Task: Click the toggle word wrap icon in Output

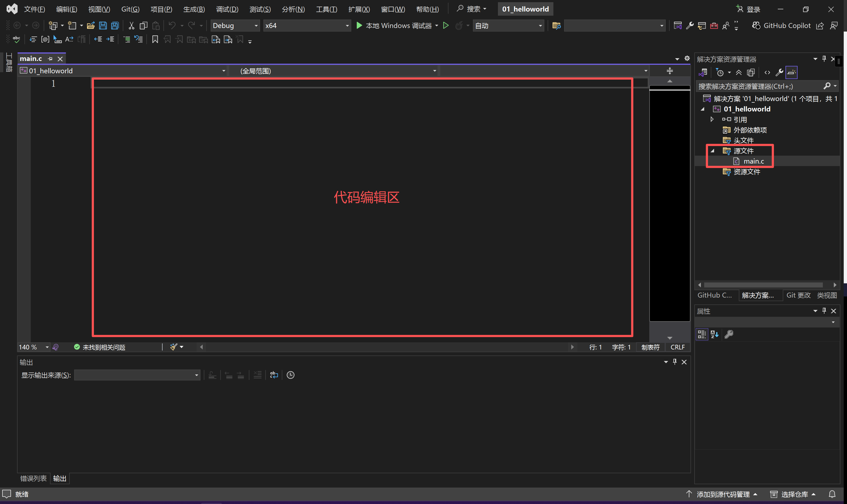Action: (x=274, y=375)
